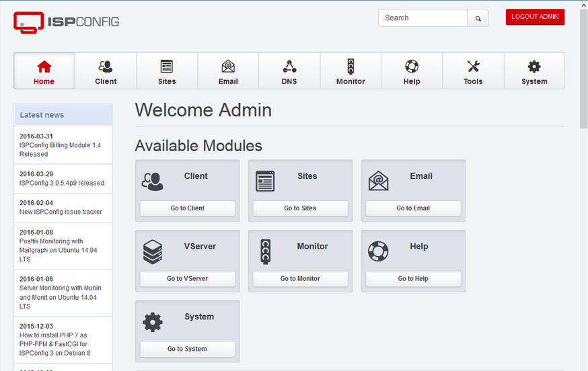
Task: Open news ISPConfig 3.0.5.4p9 released
Action: [61, 183]
